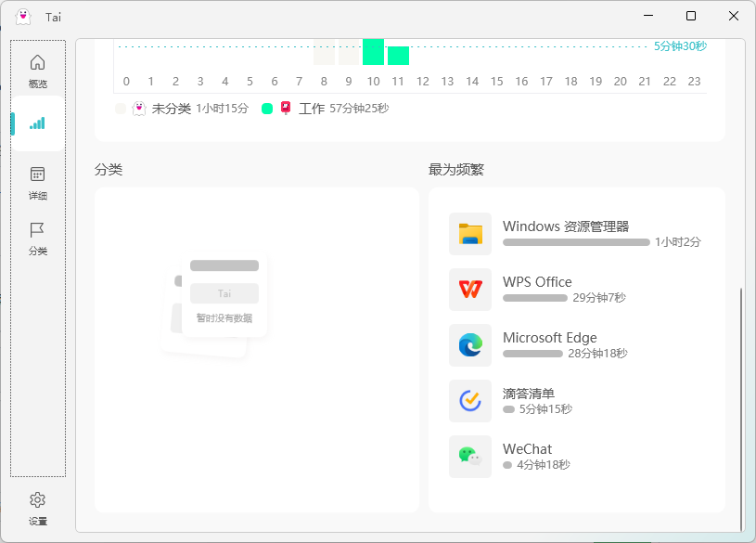The image size is (756, 543).
Task: Click the 未分类 ghost legend icon
Action: (139, 109)
